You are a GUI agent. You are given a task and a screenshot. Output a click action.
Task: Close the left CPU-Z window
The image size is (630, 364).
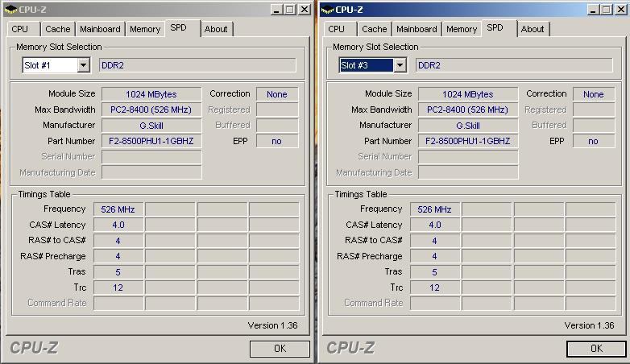point(305,9)
